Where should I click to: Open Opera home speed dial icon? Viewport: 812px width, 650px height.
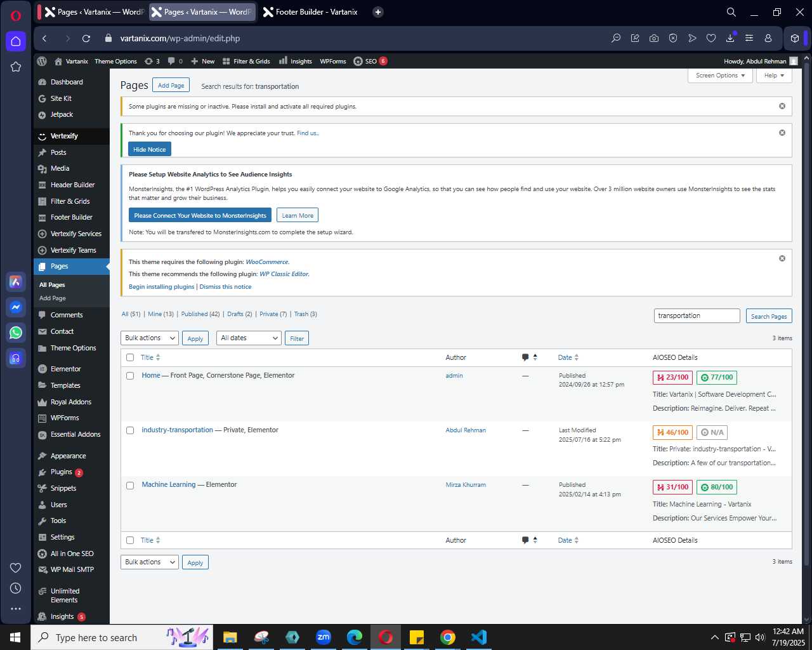16,41
